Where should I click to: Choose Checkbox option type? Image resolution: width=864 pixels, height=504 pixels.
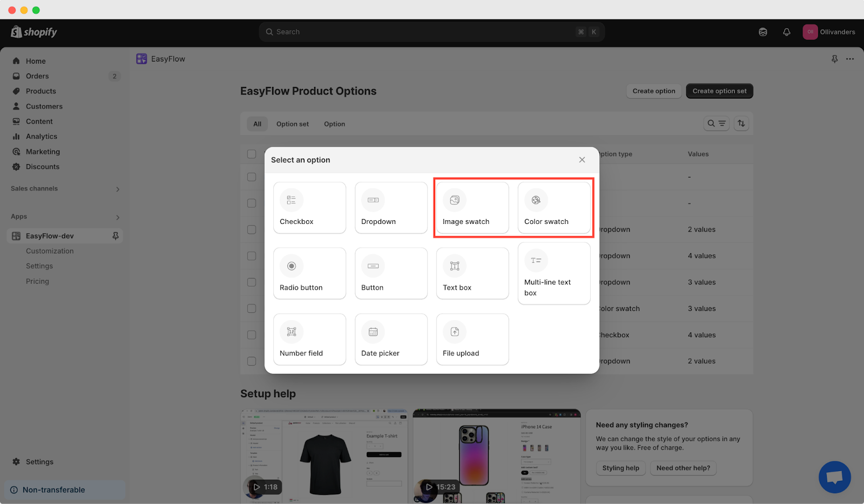point(309,208)
